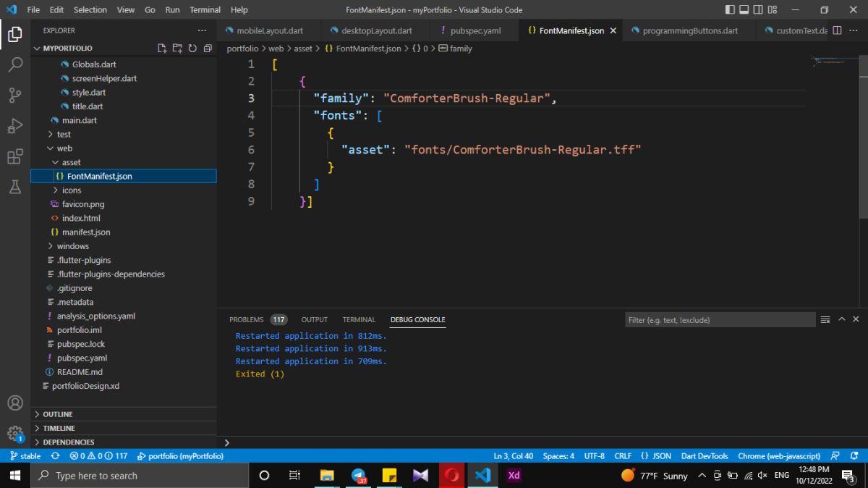
Task: Open the Extensions view
Action: [15, 156]
